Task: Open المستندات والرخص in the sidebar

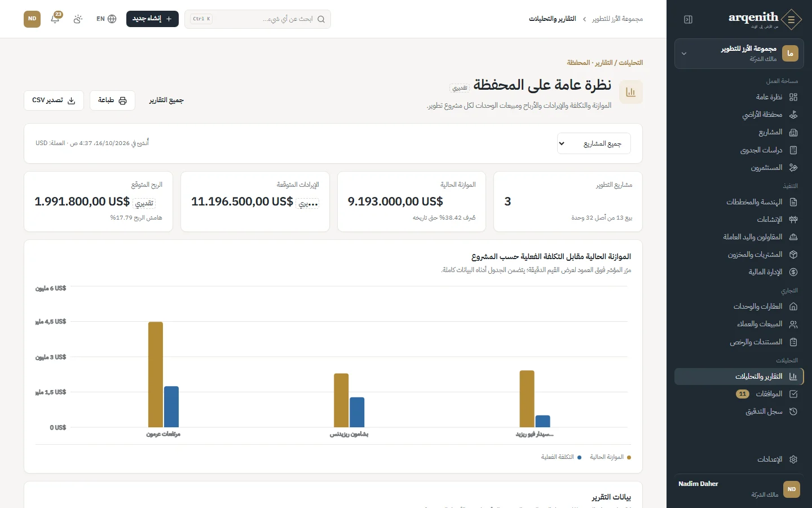Action: [739, 342]
